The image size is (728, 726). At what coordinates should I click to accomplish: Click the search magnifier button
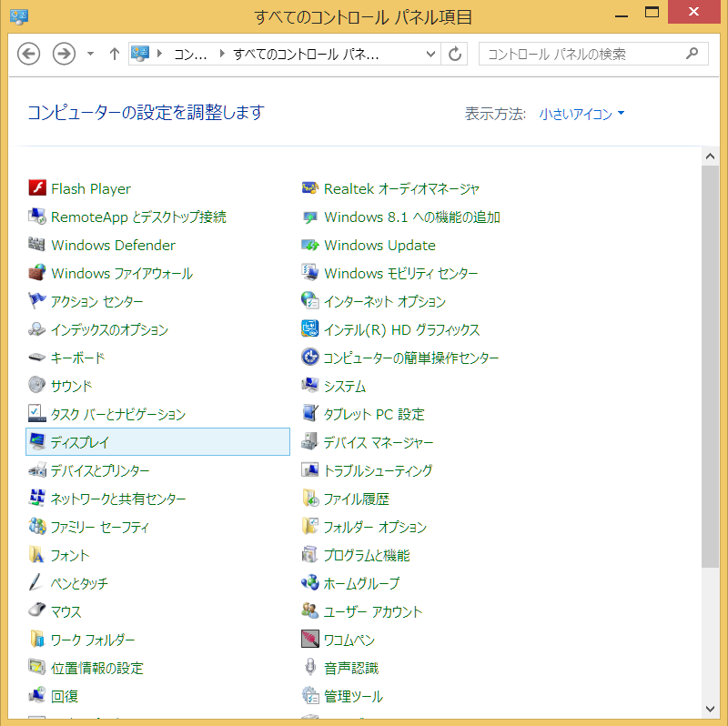[x=692, y=54]
